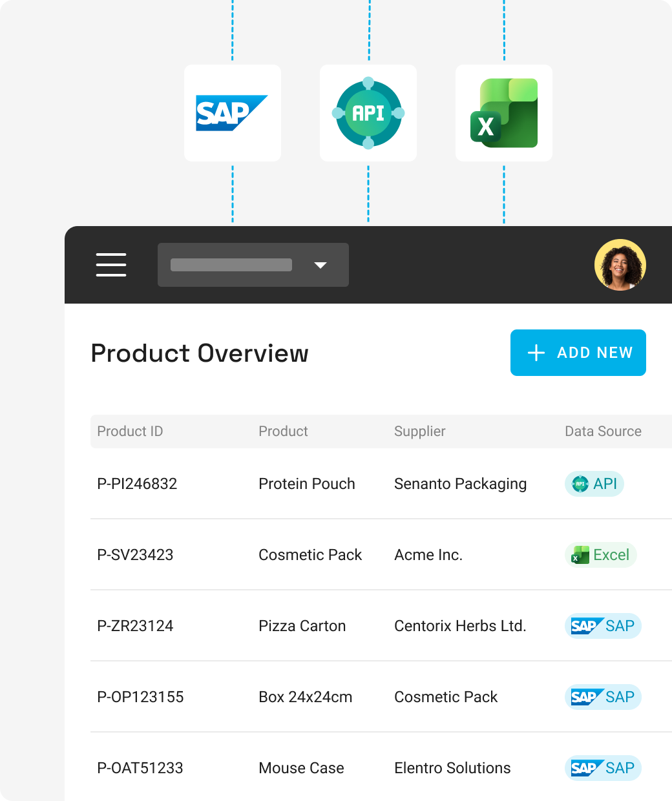Image resolution: width=672 pixels, height=801 pixels.
Task: Click the API badge for Protein Pouch
Action: click(x=594, y=484)
